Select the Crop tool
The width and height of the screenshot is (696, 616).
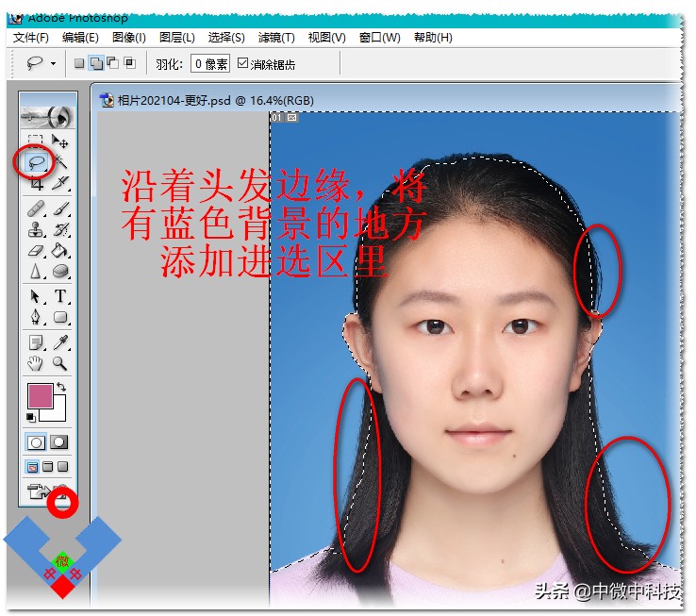(x=36, y=182)
